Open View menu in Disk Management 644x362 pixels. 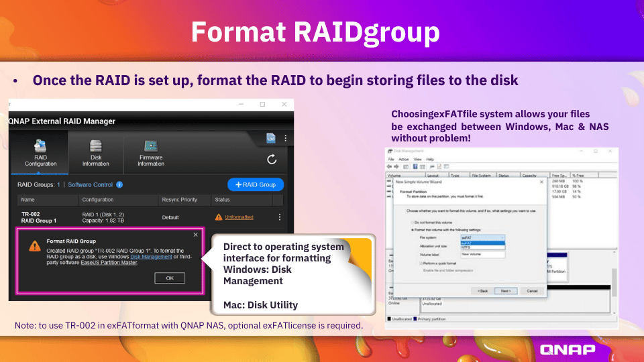pos(418,160)
